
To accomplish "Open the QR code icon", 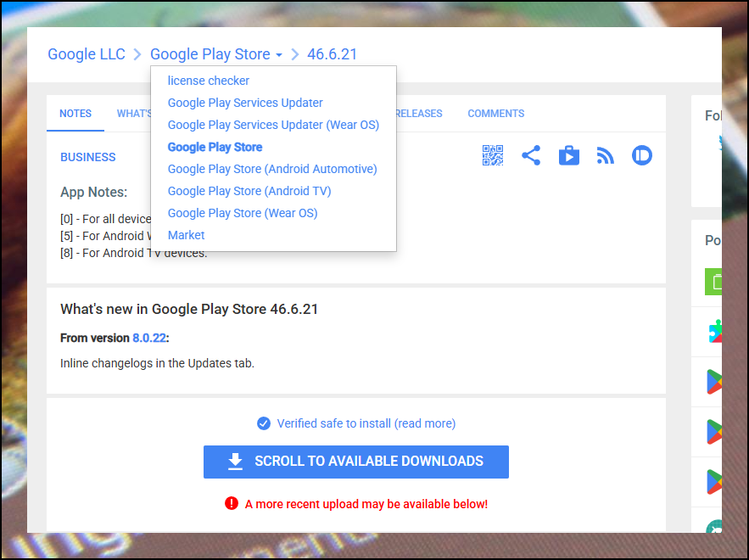I will [x=493, y=155].
